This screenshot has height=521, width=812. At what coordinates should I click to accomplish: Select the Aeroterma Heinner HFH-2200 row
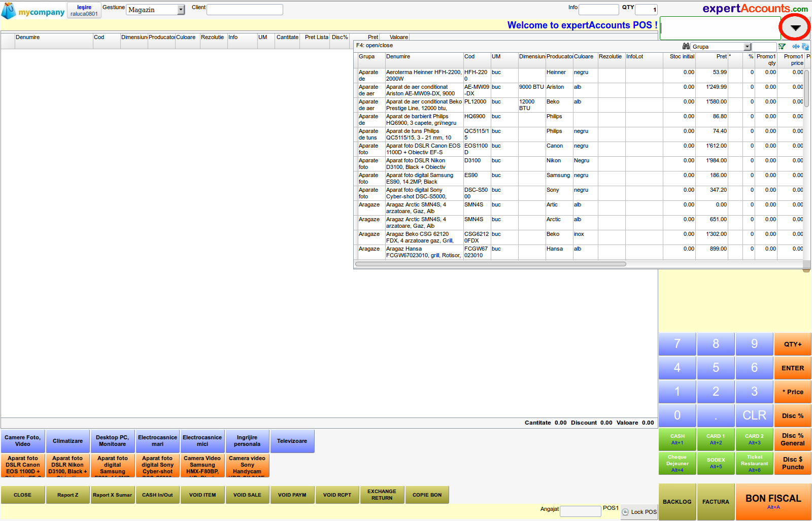[579, 75]
